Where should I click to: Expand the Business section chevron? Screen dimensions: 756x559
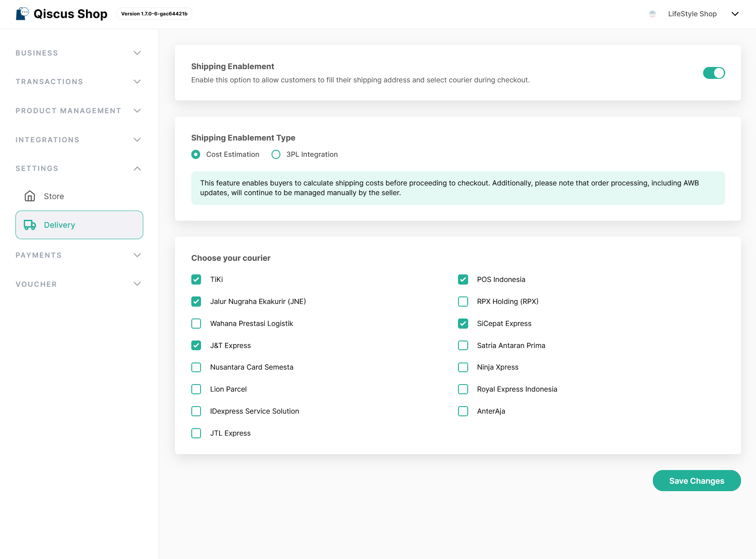pos(137,53)
